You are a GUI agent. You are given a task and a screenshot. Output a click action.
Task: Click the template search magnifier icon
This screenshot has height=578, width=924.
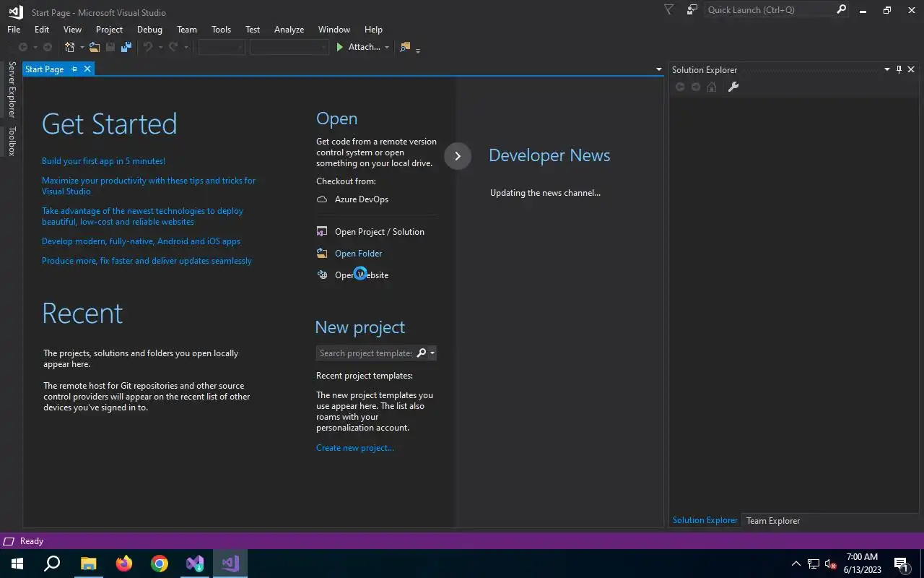(422, 353)
